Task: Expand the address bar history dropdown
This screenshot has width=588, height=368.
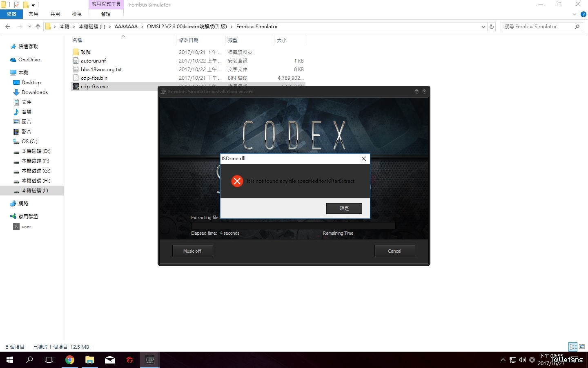Action: tap(483, 27)
